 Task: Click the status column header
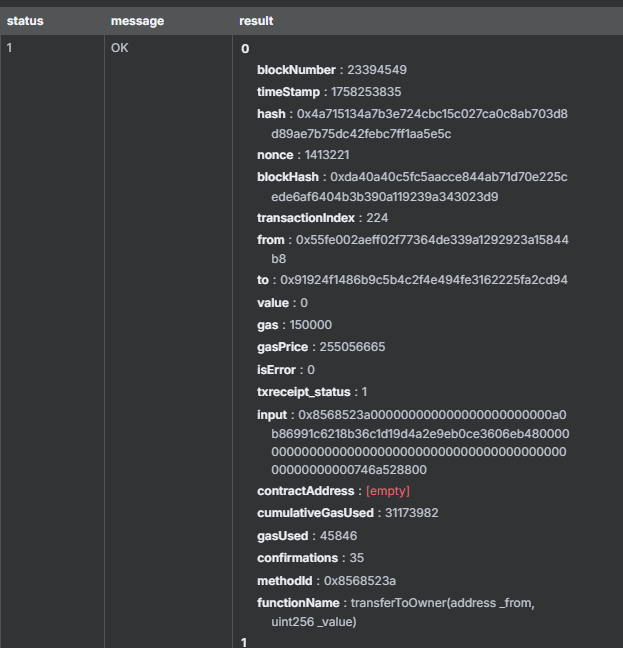[x=25, y=20]
